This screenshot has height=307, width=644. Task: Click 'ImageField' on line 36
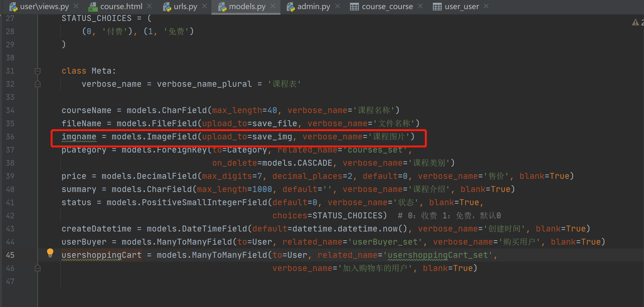172,137
